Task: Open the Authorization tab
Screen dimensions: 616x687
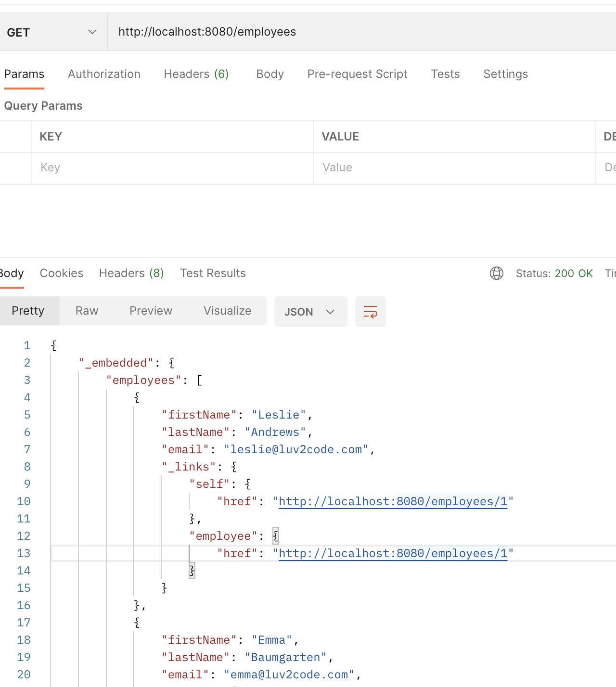Action: [104, 74]
